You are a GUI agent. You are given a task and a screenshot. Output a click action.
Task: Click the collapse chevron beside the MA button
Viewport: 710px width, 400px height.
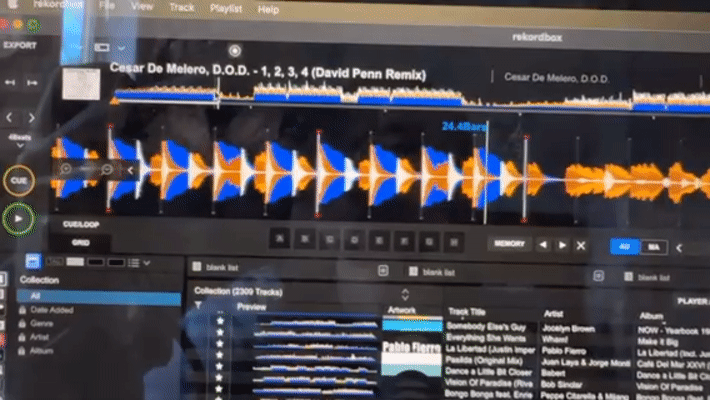tap(679, 248)
